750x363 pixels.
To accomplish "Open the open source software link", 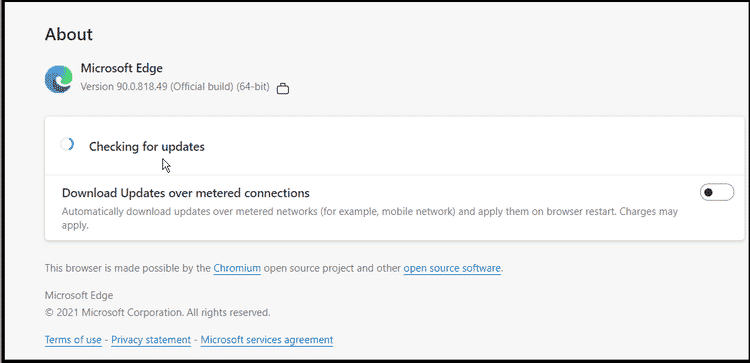I will point(452,268).
